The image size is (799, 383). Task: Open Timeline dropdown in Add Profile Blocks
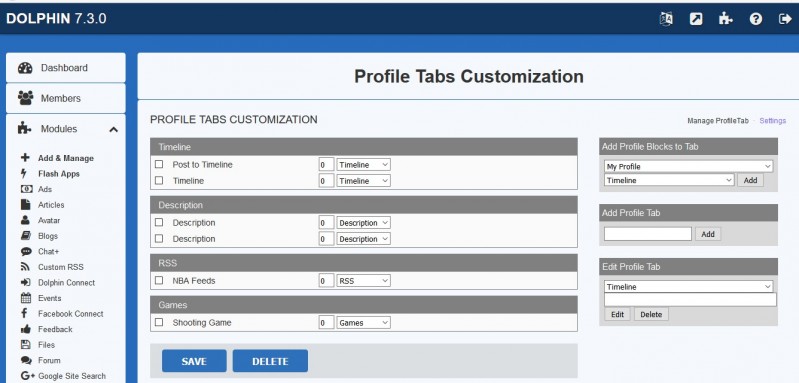[669, 180]
